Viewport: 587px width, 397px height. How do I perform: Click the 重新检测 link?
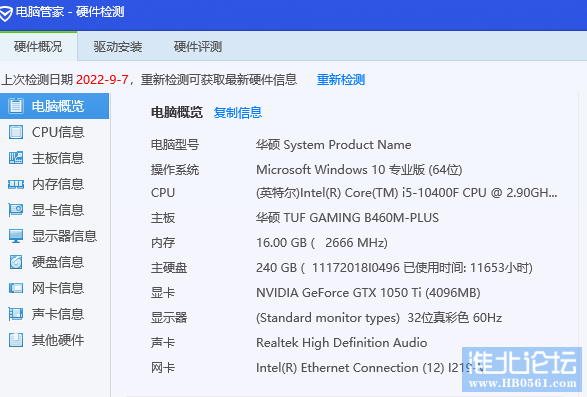(341, 80)
